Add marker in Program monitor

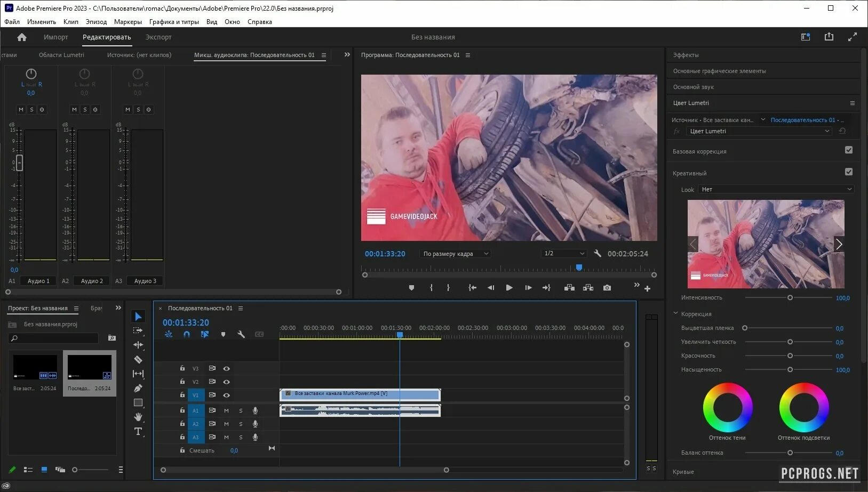[x=411, y=288]
